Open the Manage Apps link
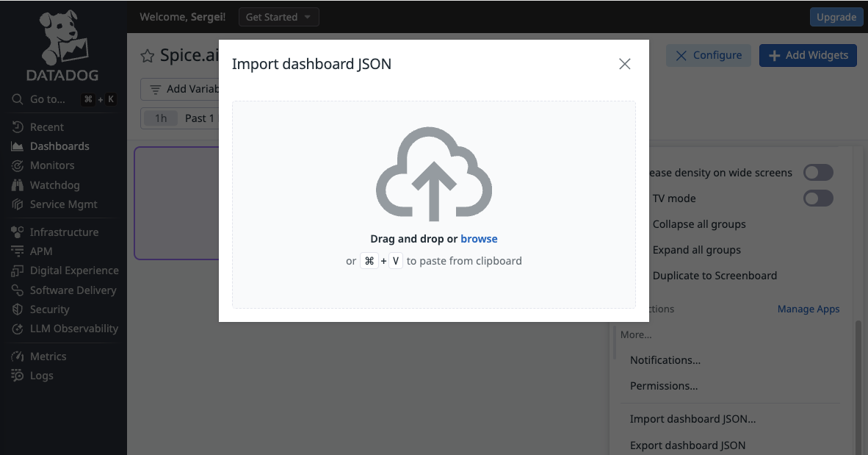This screenshot has height=455, width=868. (x=808, y=309)
